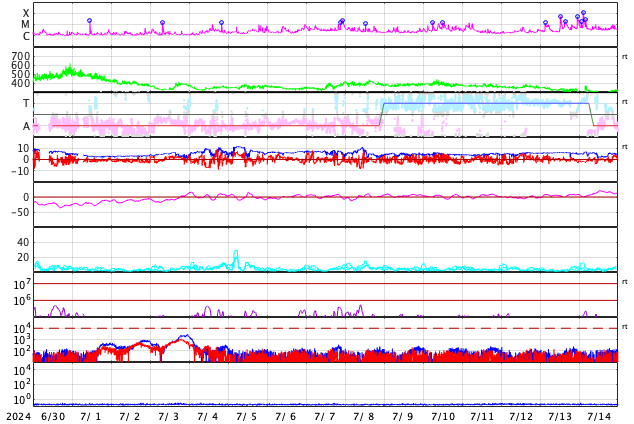Viewport: 634px width, 424px height.
Task: Select the single flare marker on 7/8
Action: pos(366,24)
